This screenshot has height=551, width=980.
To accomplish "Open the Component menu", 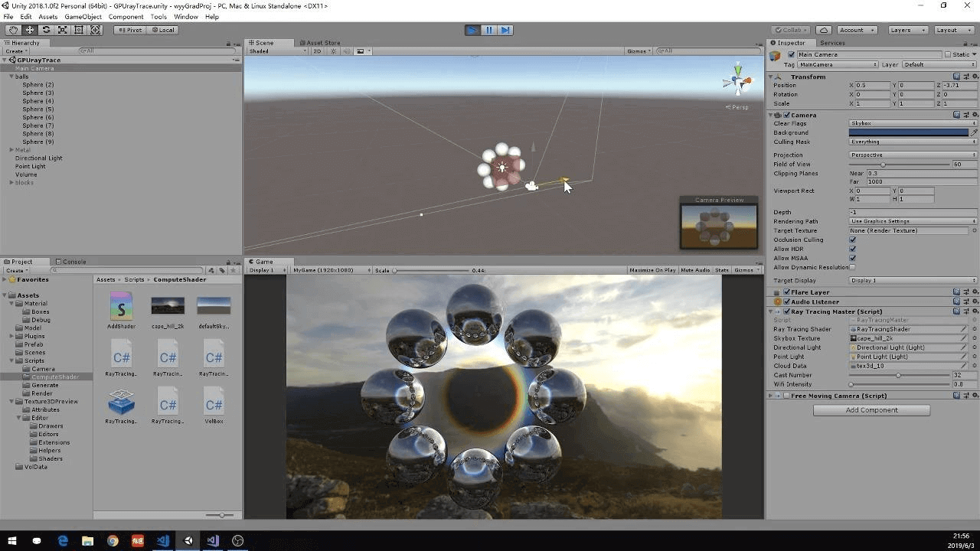I will tap(126, 16).
